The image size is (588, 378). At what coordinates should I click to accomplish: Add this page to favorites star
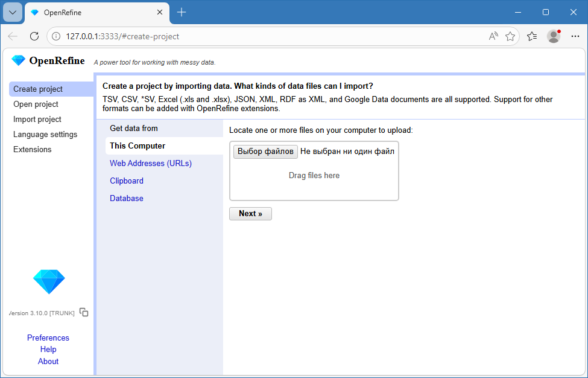coord(510,36)
